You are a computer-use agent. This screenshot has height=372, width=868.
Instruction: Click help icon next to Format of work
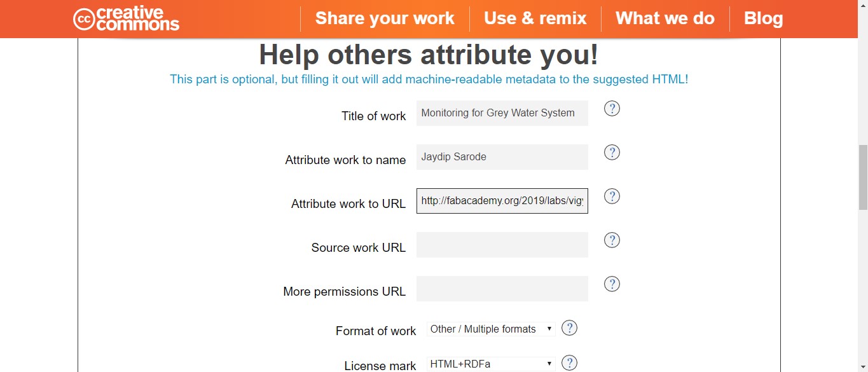570,328
